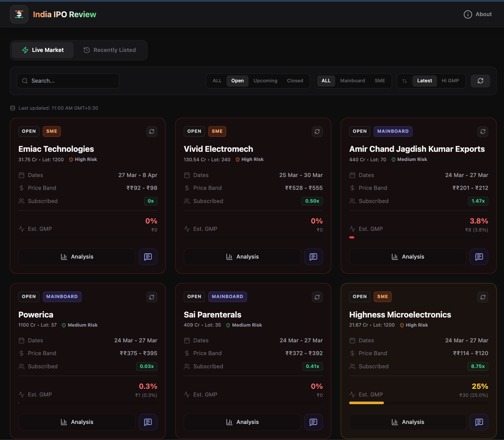The image size is (504, 440).
Task: Click the Vivid Electromech card title
Action: pyautogui.click(x=219, y=149)
